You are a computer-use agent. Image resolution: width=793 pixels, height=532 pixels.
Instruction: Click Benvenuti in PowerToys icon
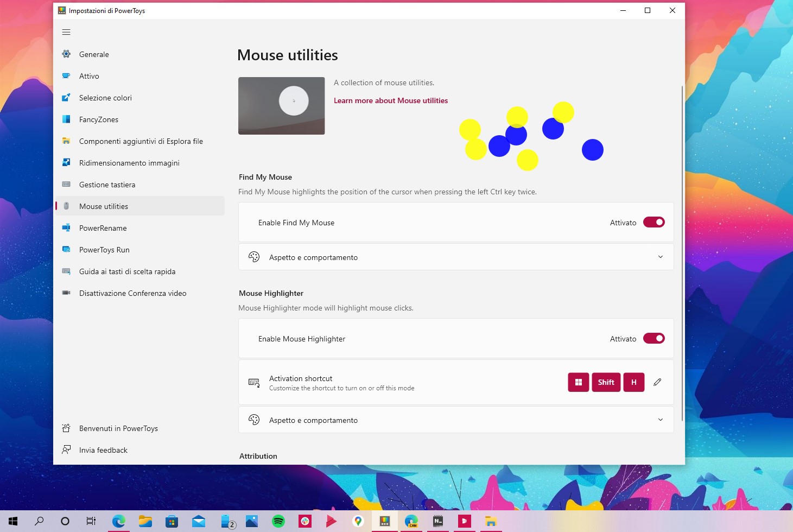[x=66, y=428]
